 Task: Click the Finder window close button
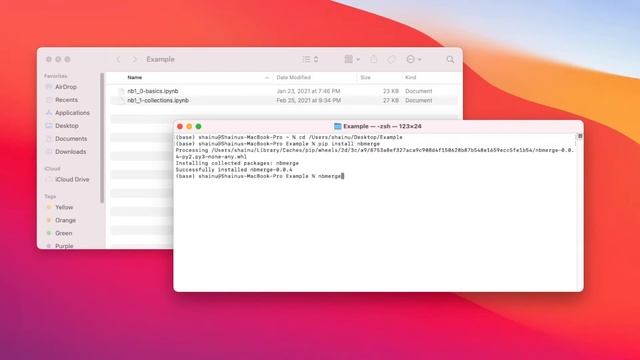tap(49, 60)
